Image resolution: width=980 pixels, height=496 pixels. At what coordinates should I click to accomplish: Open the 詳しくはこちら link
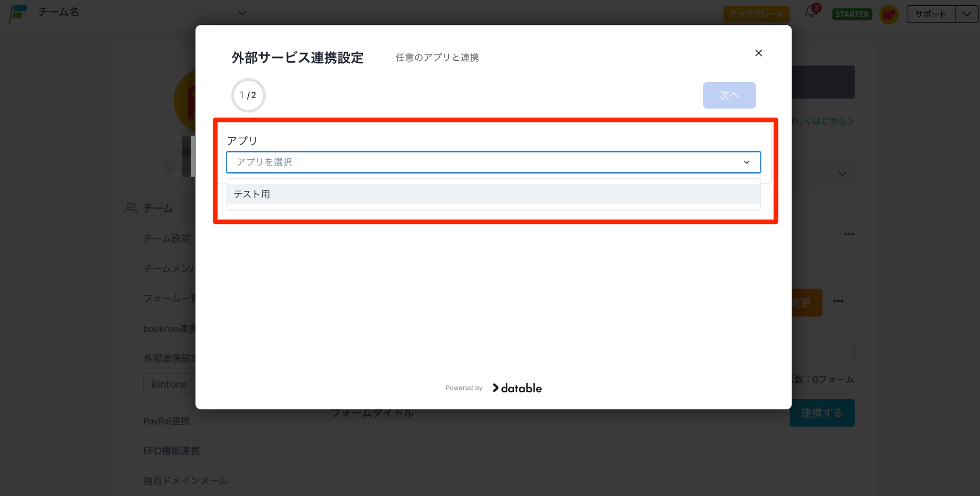[823, 121]
